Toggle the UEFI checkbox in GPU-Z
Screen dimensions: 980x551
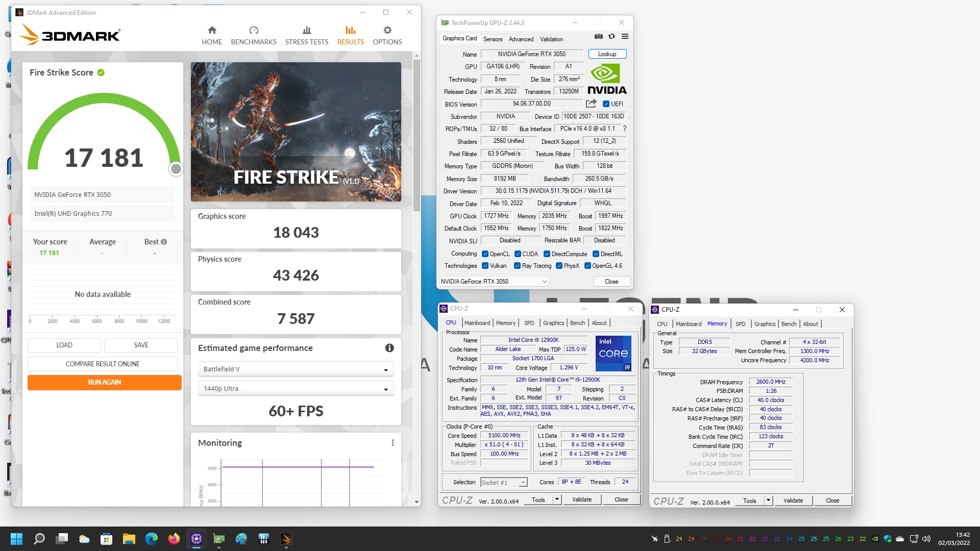click(x=606, y=104)
